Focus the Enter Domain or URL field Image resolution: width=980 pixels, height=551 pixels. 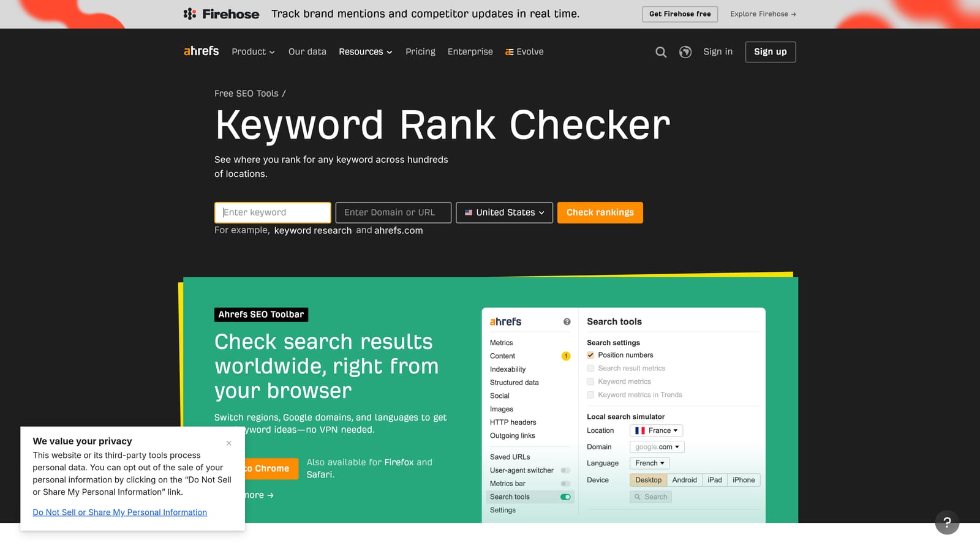(x=393, y=212)
